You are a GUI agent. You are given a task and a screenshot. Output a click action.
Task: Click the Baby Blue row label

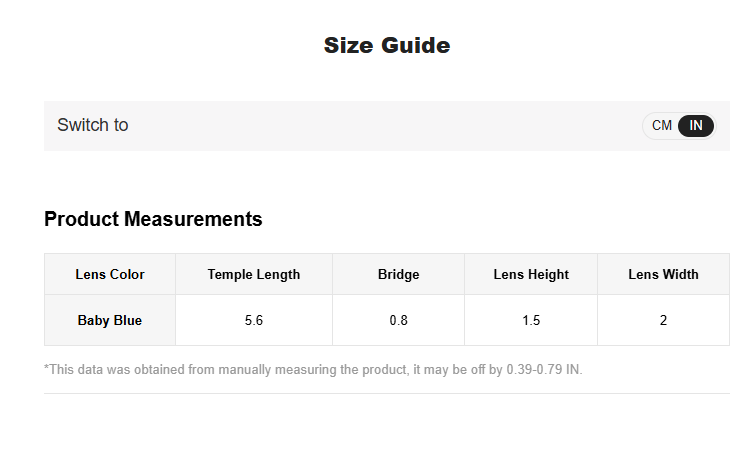click(110, 320)
